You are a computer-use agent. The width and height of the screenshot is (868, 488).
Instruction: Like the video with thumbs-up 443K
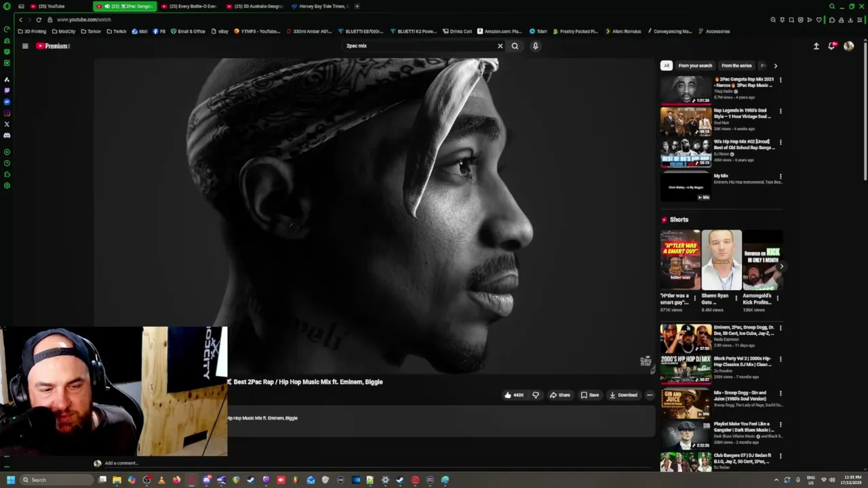(515, 395)
